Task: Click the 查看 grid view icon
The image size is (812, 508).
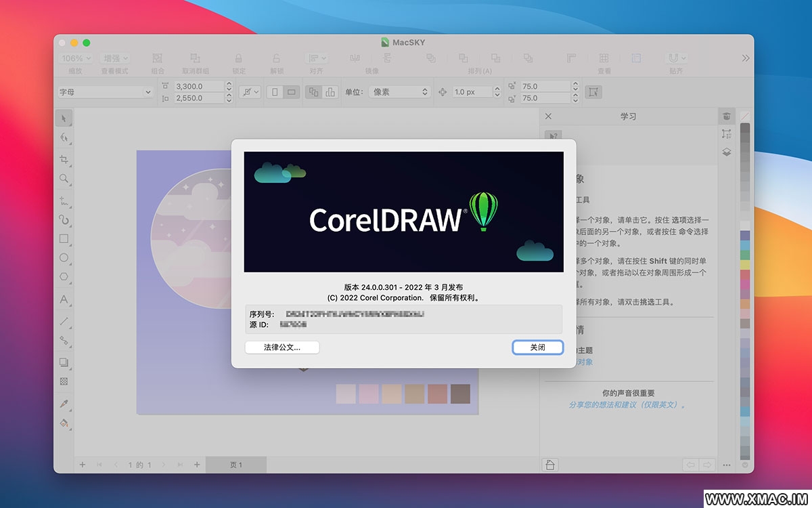Action: (x=604, y=58)
